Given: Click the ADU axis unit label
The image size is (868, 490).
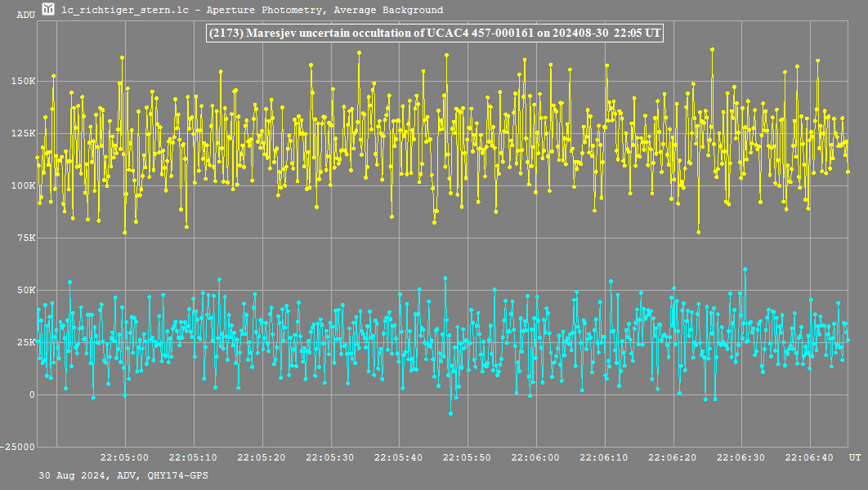Looking at the screenshot, I should [25, 15].
